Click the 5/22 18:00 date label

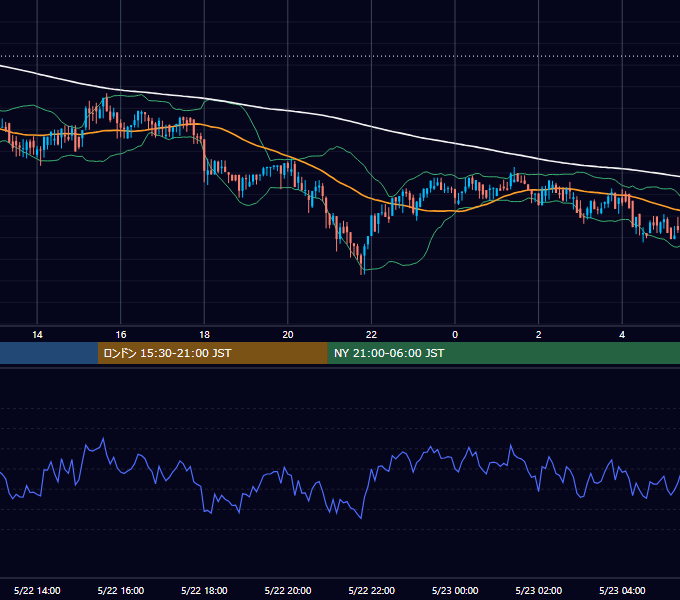pyautogui.click(x=204, y=590)
